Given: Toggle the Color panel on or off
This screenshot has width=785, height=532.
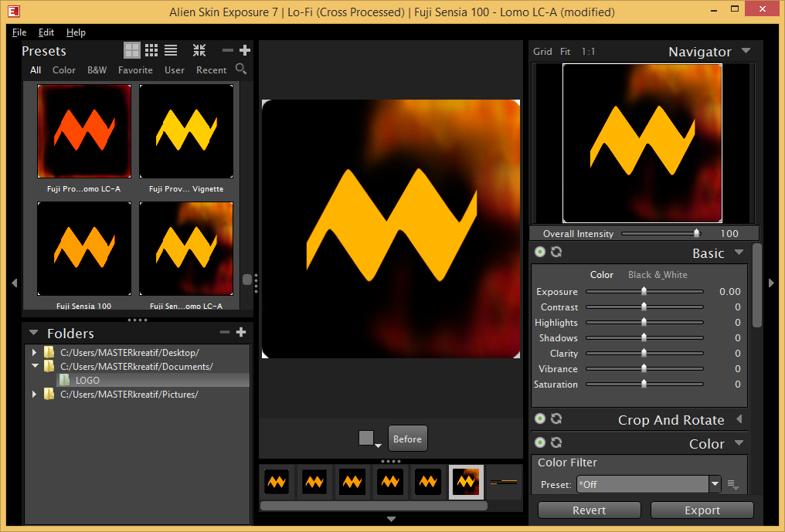Looking at the screenshot, I should (x=539, y=442).
